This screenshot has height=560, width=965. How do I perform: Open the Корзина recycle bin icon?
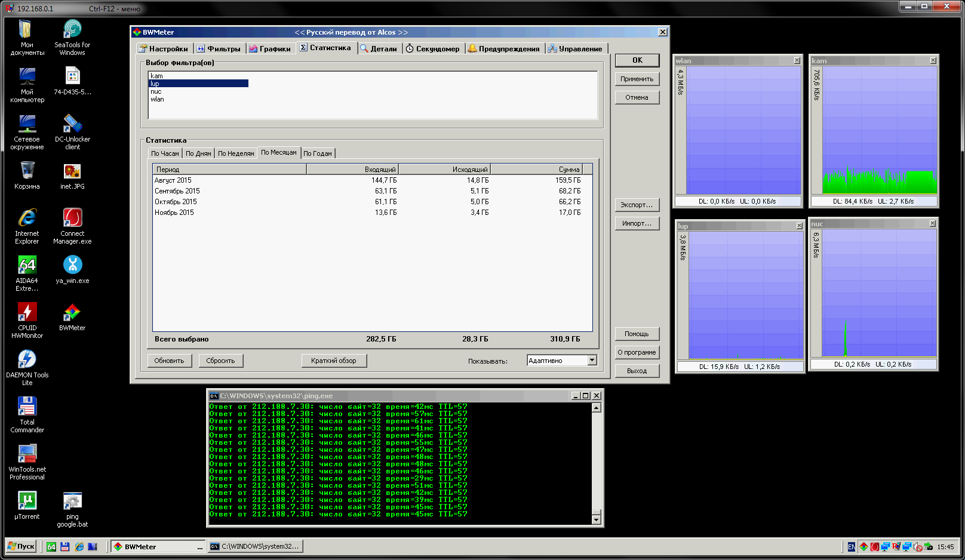(x=27, y=175)
